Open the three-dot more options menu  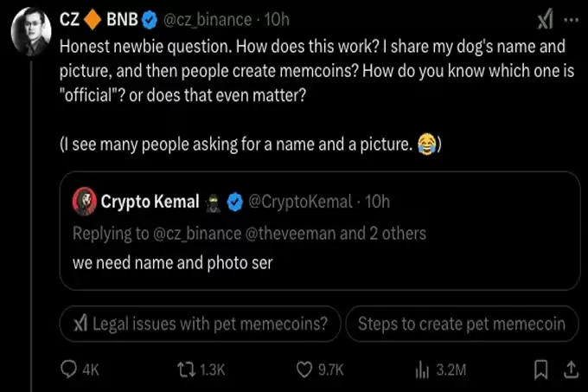pos(571,19)
